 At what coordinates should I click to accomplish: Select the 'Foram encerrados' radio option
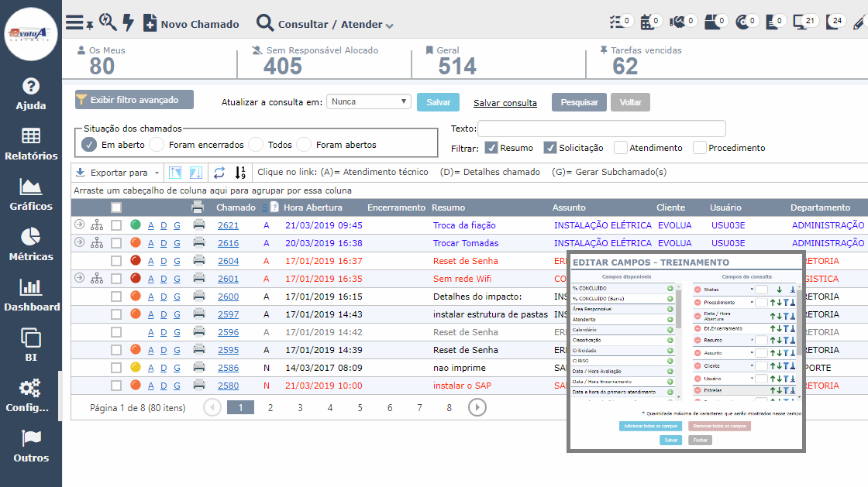click(x=157, y=145)
